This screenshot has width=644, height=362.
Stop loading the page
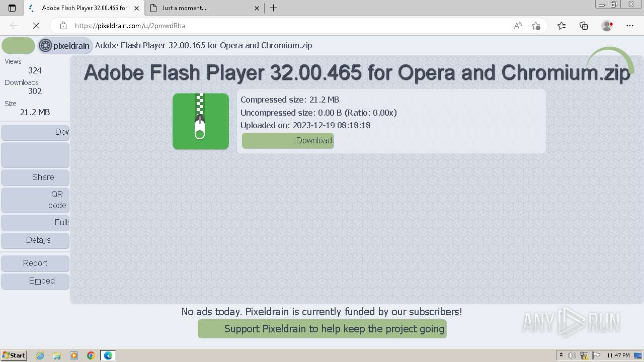36,26
